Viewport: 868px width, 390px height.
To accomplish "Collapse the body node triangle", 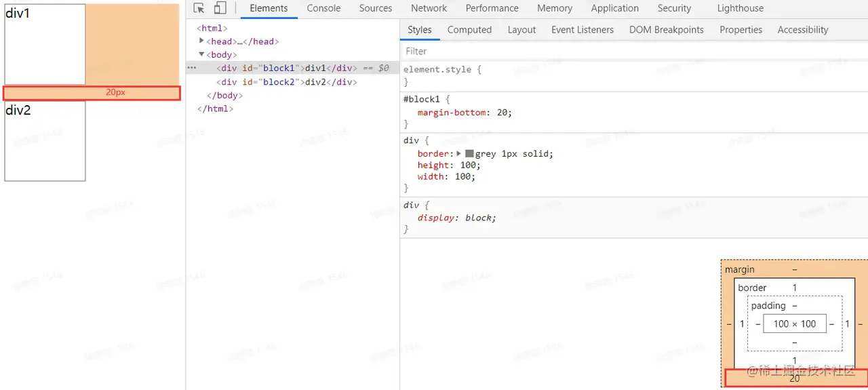I will point(202,54).
